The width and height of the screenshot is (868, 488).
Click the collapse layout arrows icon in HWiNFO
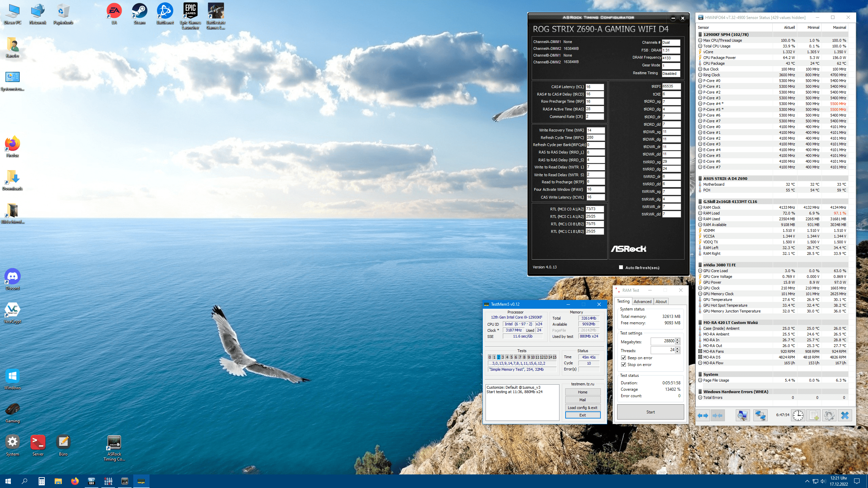click(717, 415)
